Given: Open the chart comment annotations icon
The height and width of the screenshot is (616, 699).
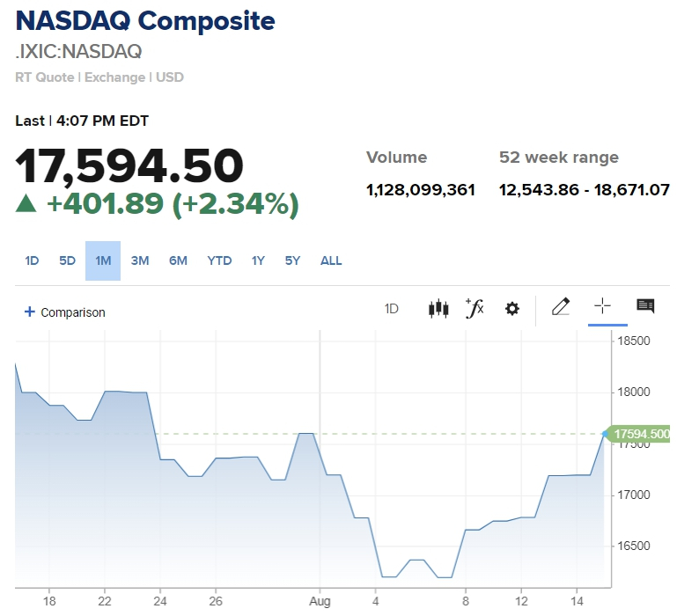Looking at the screenshot, I should (x=645, y=306).
